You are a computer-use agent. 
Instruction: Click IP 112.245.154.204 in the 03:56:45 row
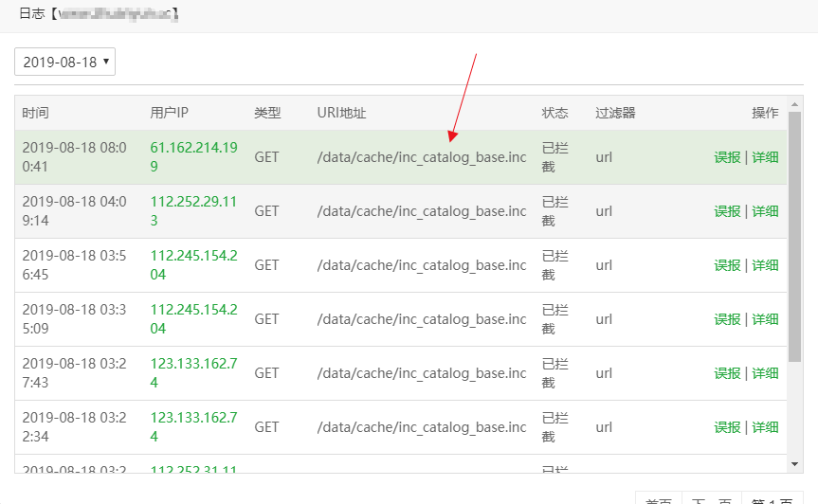pos(193,264)
